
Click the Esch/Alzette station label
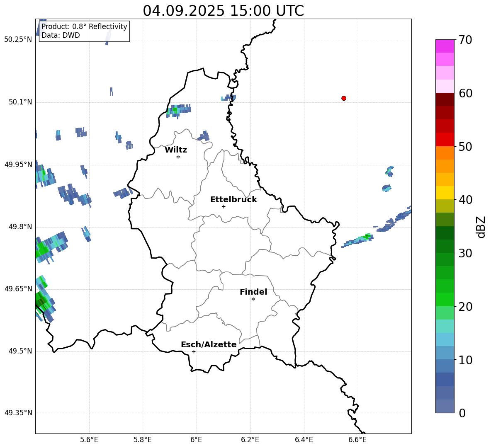(209, 344)
